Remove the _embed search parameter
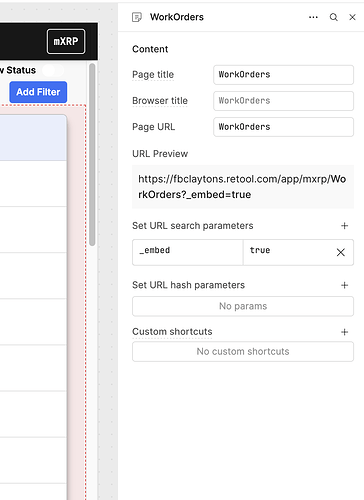Viewport: 364px width, 500px height. pos(341,252)
